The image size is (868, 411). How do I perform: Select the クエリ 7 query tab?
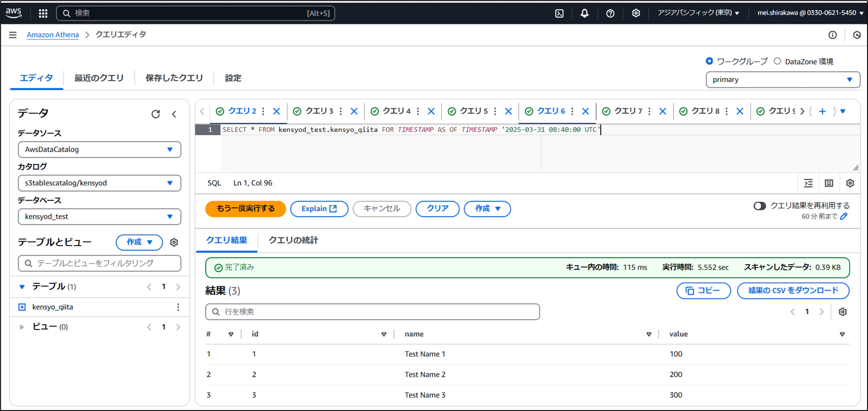(628, 111)
